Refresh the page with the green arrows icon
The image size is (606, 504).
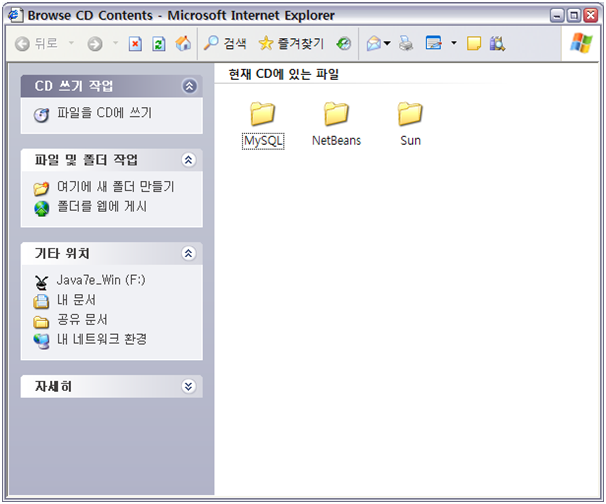(158, 44)
